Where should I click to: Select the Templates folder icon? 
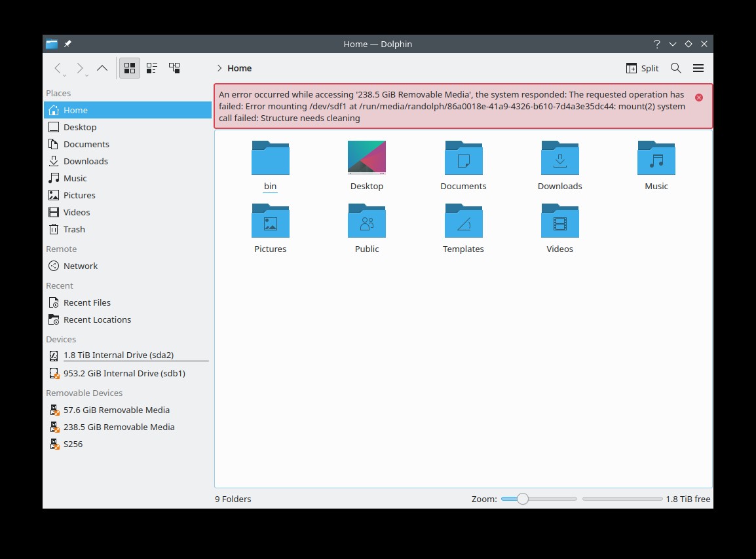463,221
